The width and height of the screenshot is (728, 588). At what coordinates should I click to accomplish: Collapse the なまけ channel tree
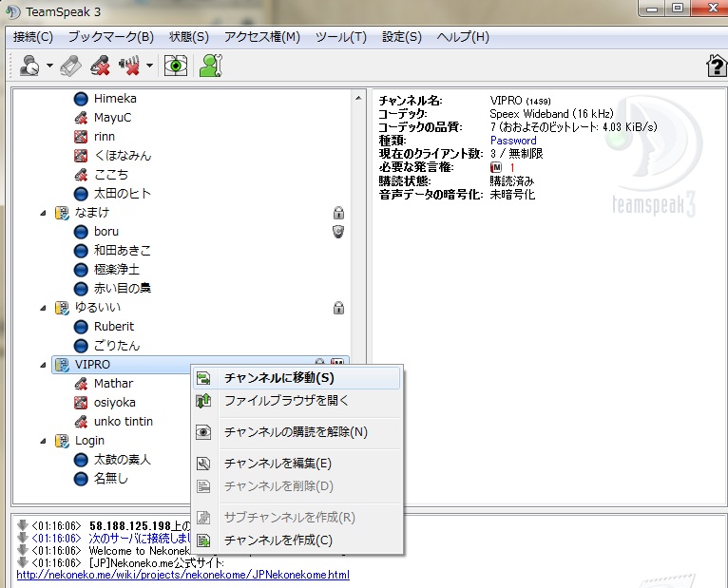click(43, 213)
